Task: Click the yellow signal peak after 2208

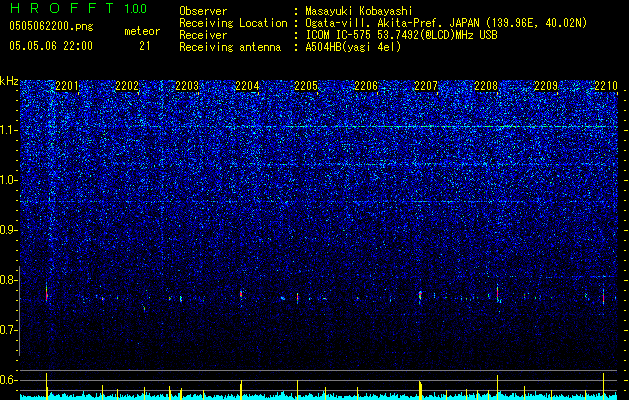Action: [x=497, y=387]
